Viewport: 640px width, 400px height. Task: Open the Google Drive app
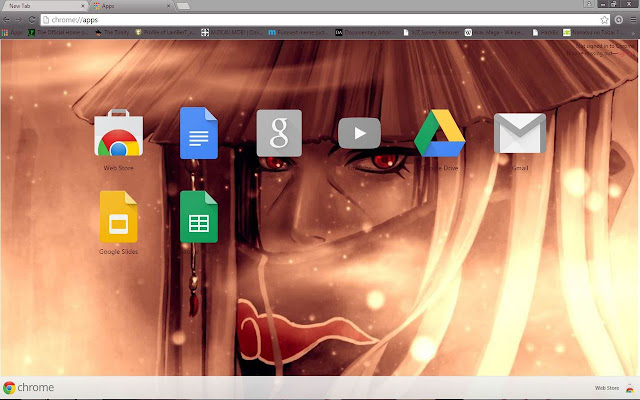(440, 133)
